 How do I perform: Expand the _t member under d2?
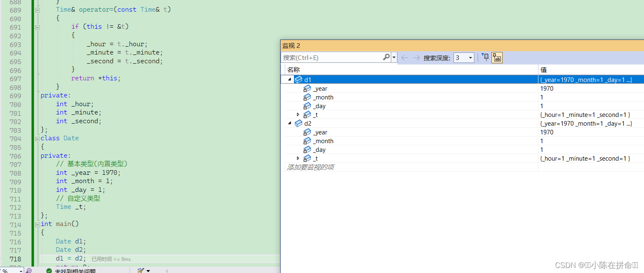(x=298, y=158)
